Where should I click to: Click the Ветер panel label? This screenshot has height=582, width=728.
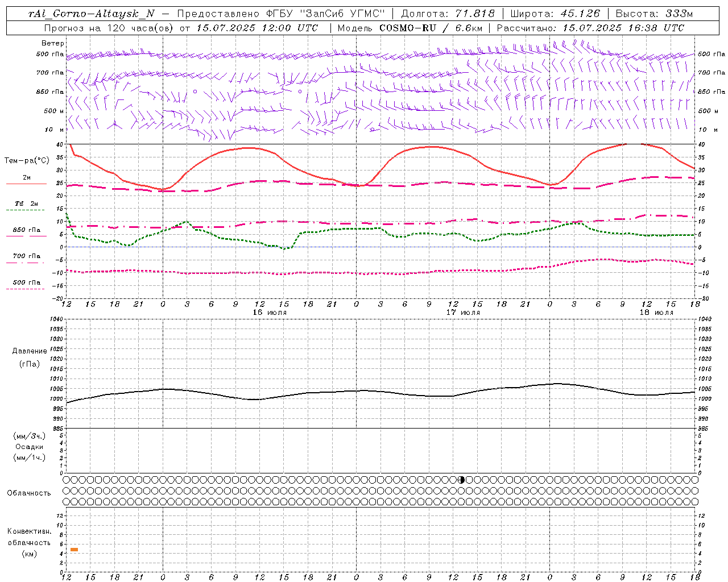pos(53,43)
